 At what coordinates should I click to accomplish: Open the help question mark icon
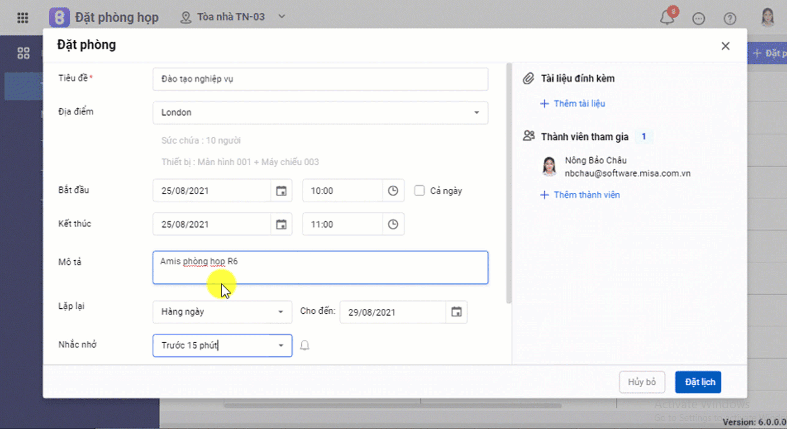click(x=730, y=18)
